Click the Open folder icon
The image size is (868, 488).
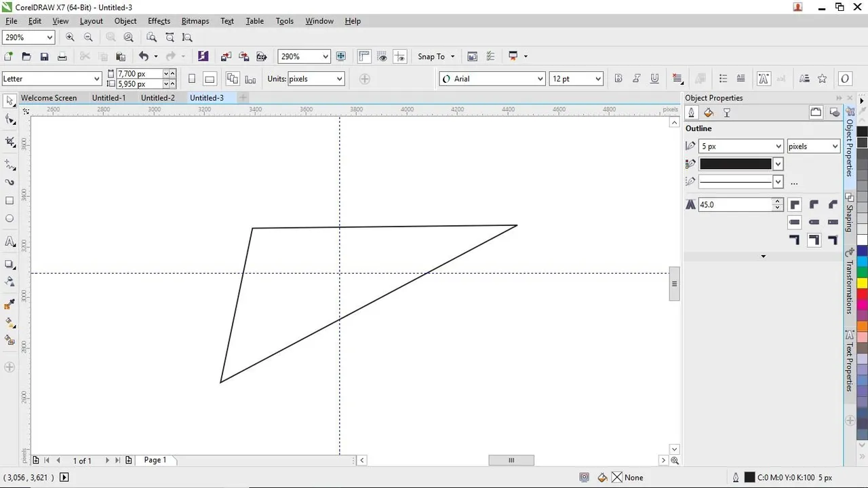click(x=26, y=56)
